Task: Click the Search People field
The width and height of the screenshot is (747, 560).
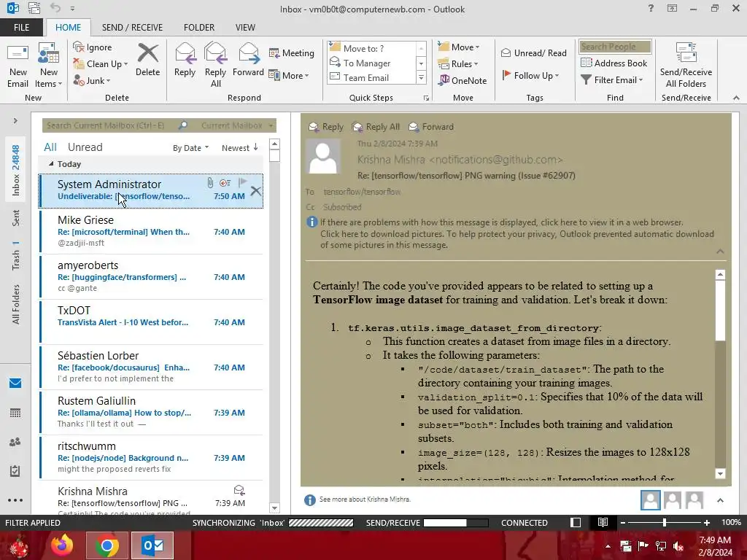Action: point(615,47)
